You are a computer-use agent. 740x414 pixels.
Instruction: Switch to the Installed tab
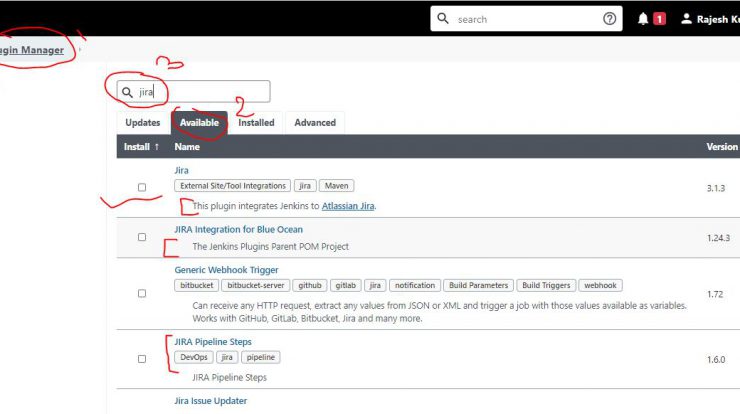(x=256, y=123)
